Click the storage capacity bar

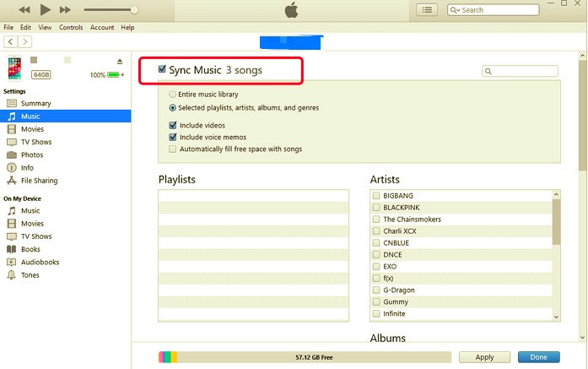pyautogui.click(x=305, y=357)
